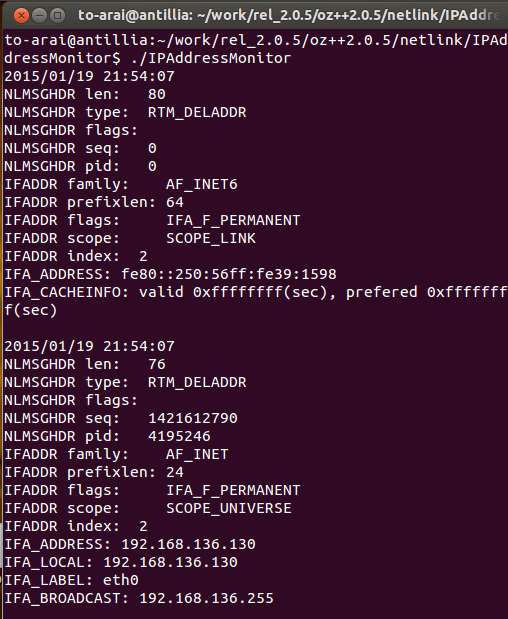This screenshot has height=619, width=508.
Task: Click the terminal window title text
Action: (x=289, y=15)
